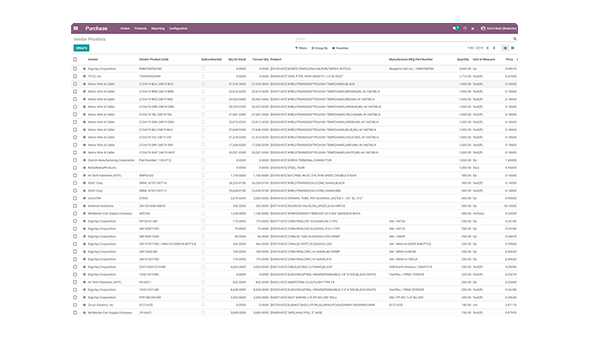Open the Favorites dropdown

[340, 48]
